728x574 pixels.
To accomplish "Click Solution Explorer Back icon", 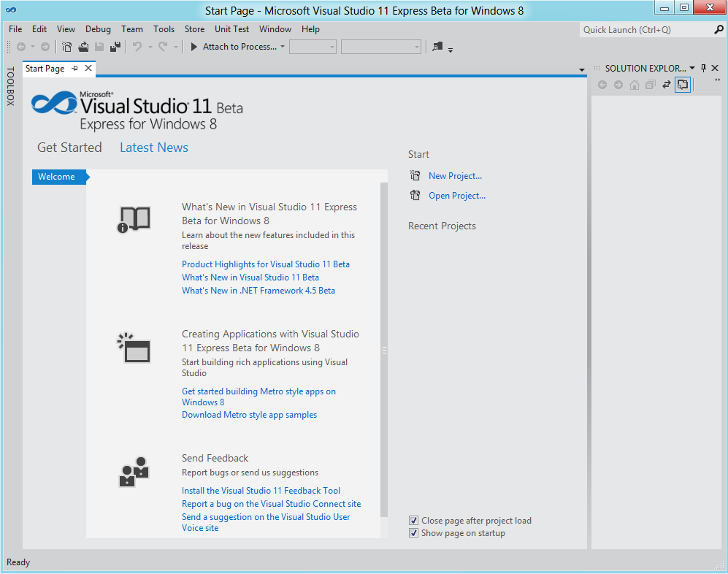I will 602,85.
